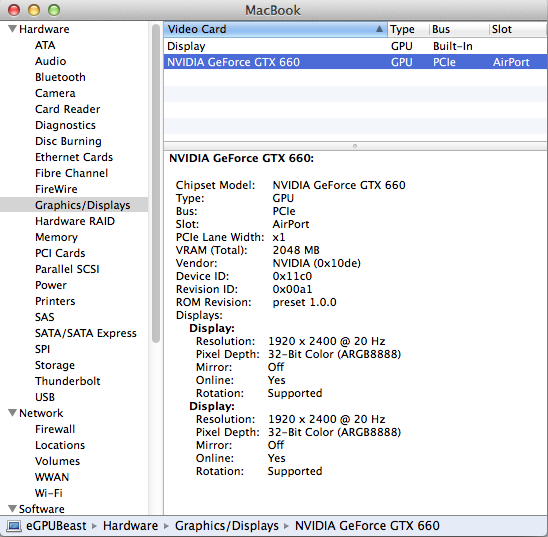Sort by the Bus column header
Image resolution: width=548 pixels, height=537 pixels.
459,29
